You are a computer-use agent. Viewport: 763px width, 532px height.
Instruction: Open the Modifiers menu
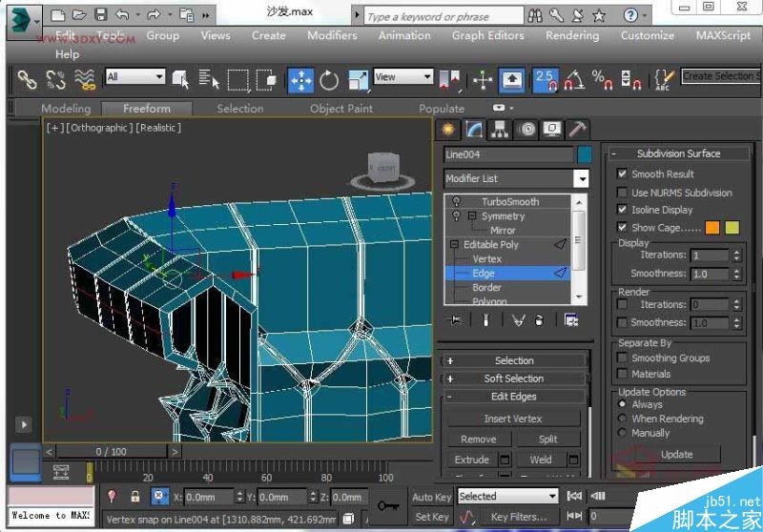pos(332,35)
